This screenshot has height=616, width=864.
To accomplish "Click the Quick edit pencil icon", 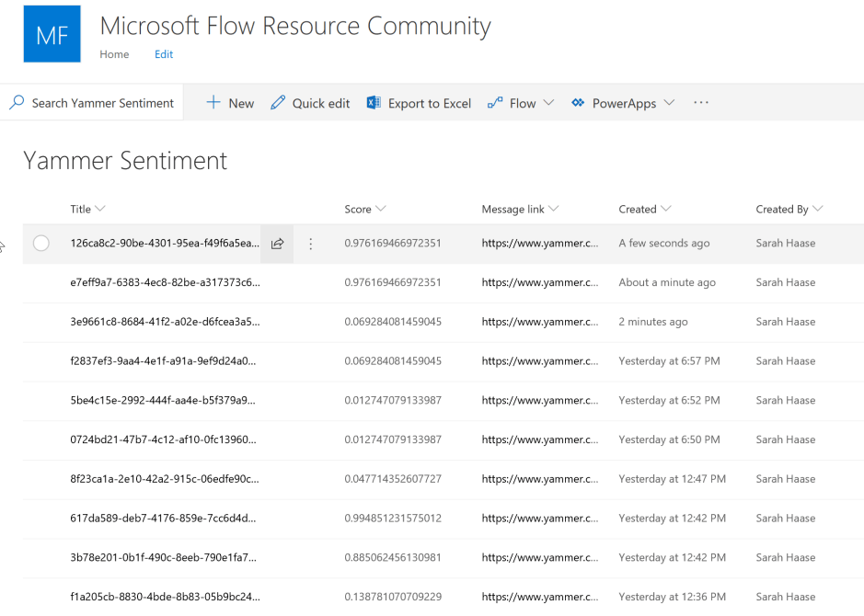I will 278,103.
